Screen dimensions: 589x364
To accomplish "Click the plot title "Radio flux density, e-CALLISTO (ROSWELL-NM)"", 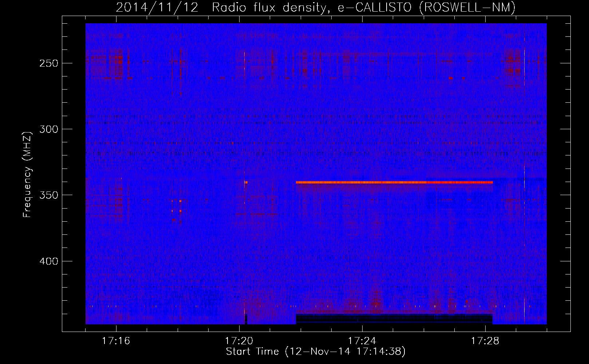I will coord(364,7).
